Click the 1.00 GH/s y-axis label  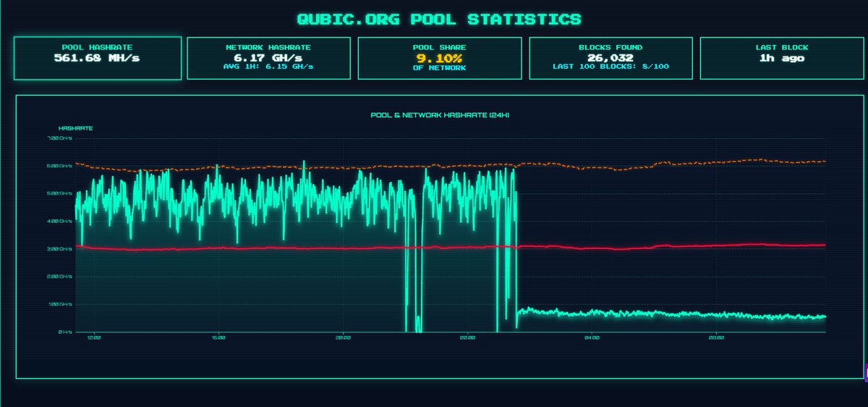(x=60, y=304)
